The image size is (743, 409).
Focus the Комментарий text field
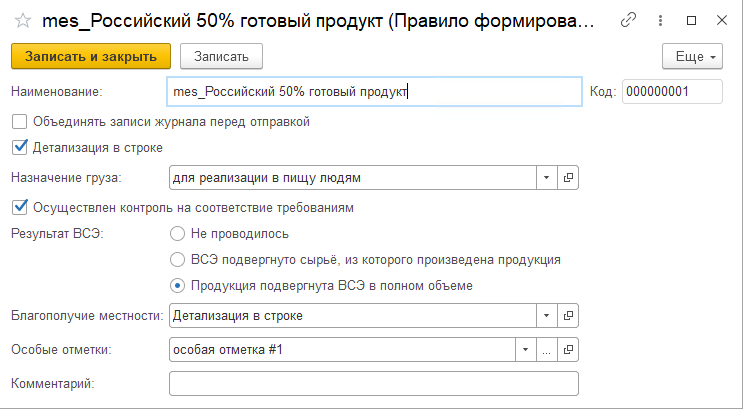coord(374,384)
